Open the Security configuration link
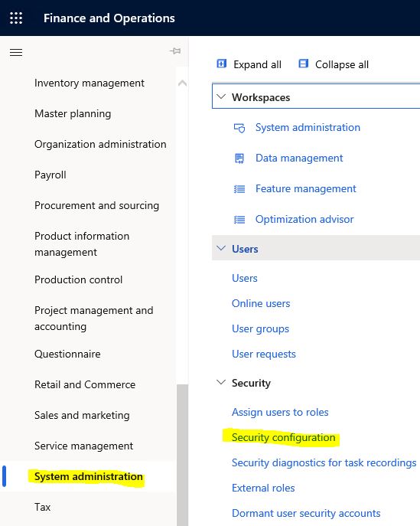 pyautogui.click(x=283, y=437)
